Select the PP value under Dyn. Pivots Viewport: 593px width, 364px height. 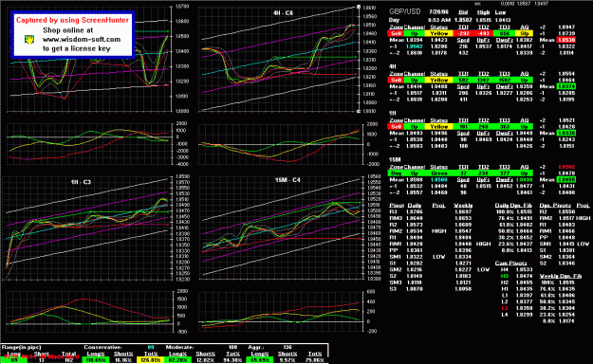point(566,237)
